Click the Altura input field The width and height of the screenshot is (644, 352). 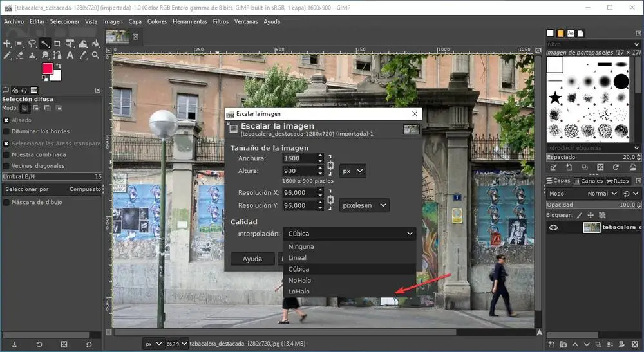tap(299, 171)
